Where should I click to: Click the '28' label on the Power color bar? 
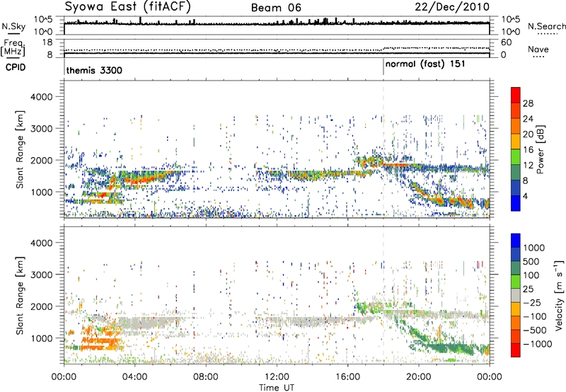(528, 103)
